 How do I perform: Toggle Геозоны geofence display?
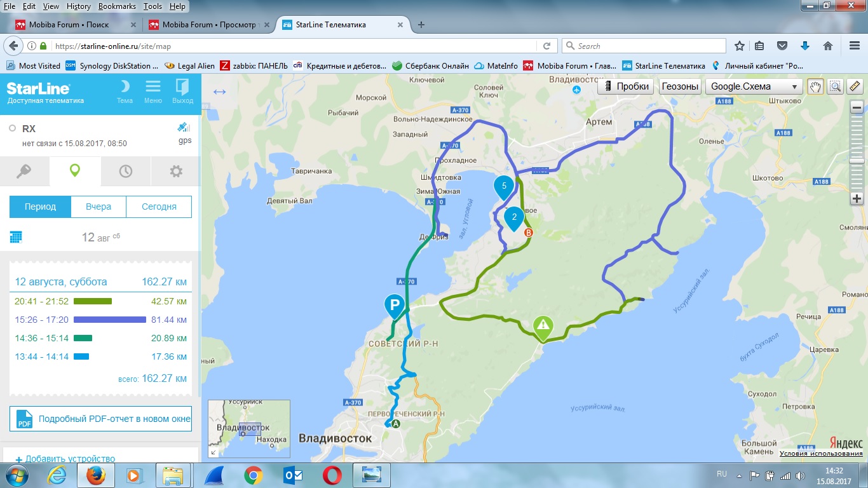(x=679, y=86)
